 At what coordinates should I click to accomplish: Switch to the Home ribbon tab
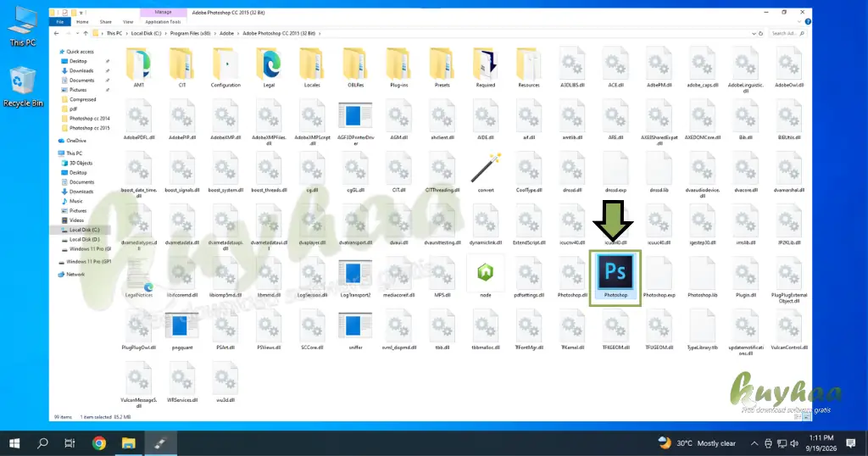point(82,21)
